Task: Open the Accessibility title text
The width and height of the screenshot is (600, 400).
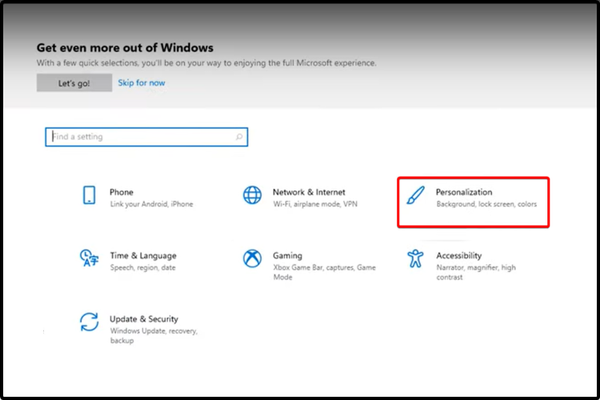Action: click(x=459, y=255)
